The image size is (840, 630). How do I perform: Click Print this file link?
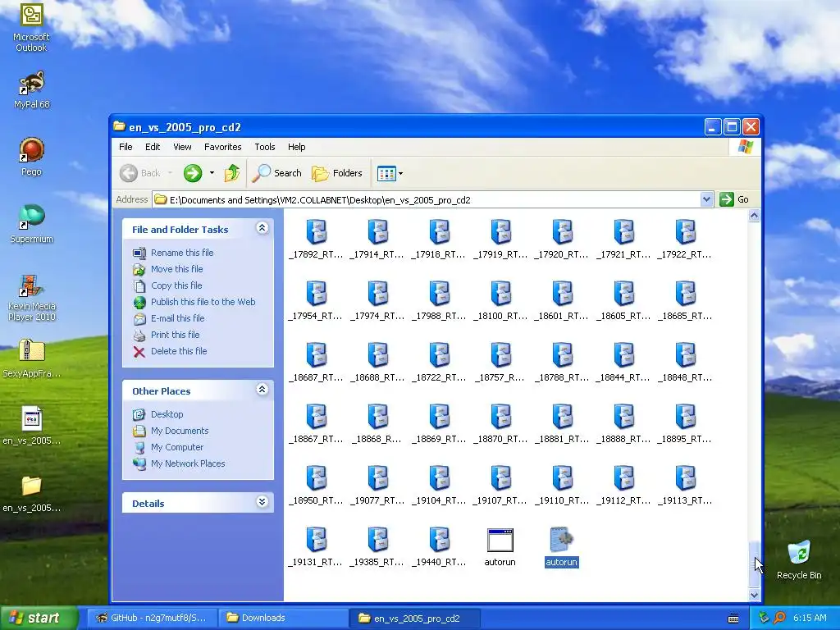click(x=176, y=335)
